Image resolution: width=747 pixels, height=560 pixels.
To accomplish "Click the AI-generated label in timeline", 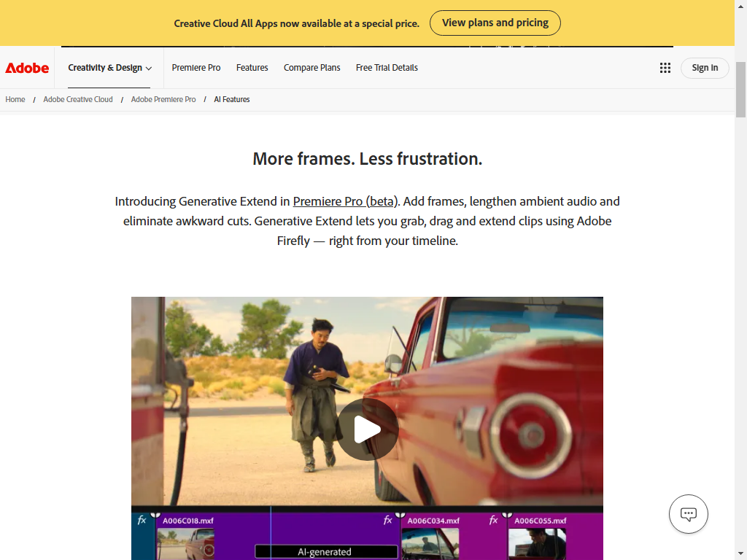I will pos(326,552).
